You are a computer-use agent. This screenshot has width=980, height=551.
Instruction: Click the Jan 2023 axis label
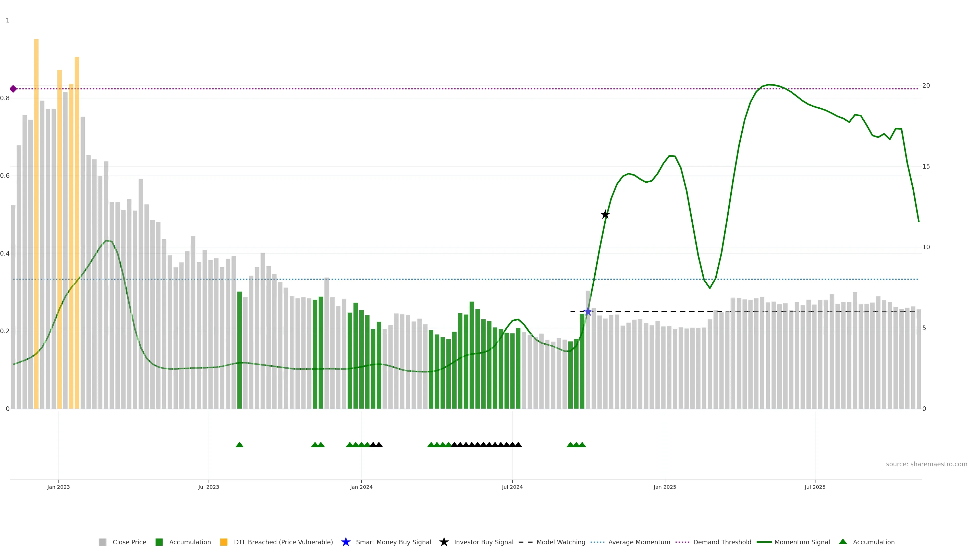[59, 487]
